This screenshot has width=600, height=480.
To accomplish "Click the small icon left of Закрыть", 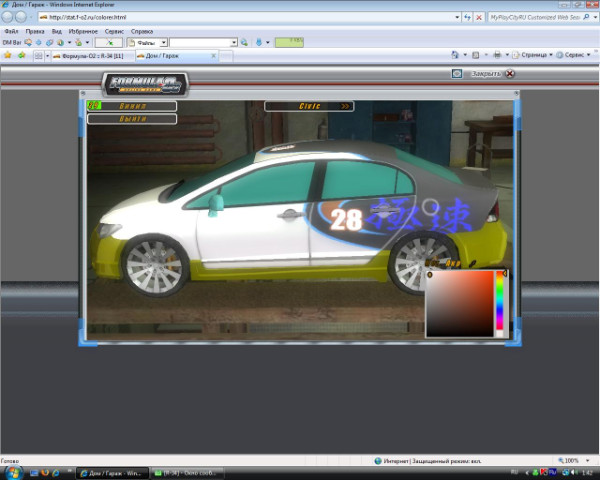I will click(x=457, y=73).
